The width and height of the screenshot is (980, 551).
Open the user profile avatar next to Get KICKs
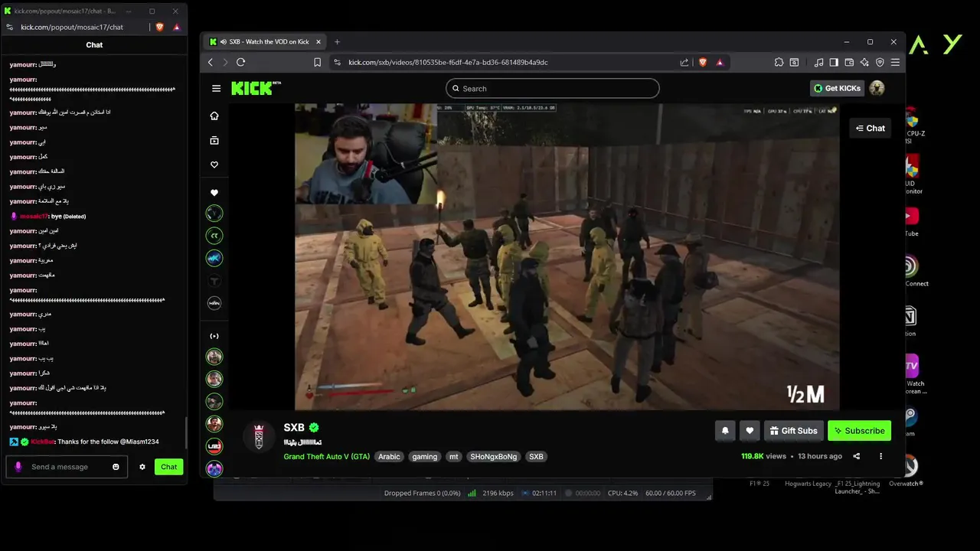(877, 88)
